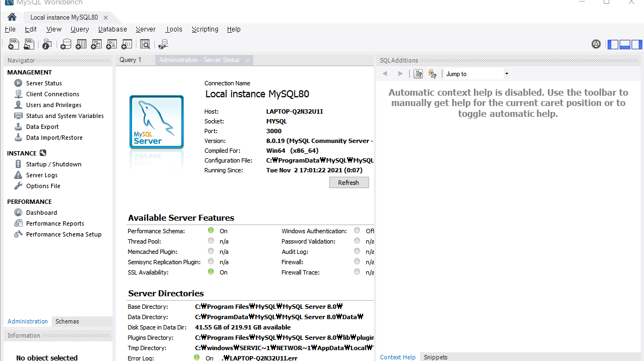Go back in SQL Additions help

pos(385,74)
